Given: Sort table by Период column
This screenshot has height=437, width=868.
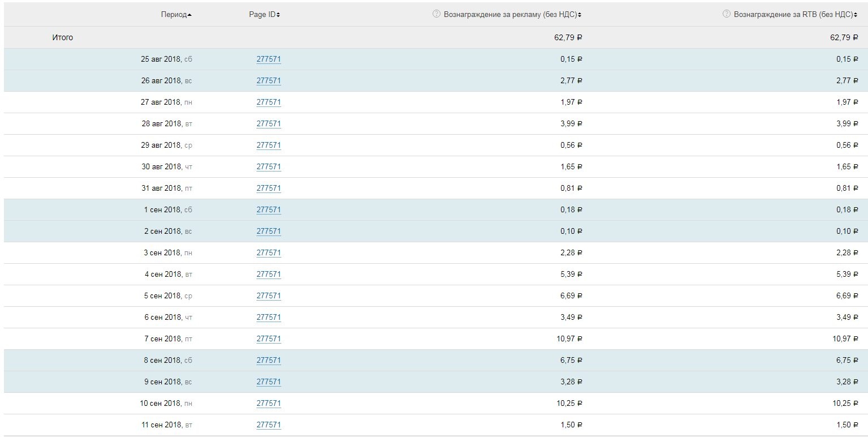Looking at the screenshot, I should (176, 15).
